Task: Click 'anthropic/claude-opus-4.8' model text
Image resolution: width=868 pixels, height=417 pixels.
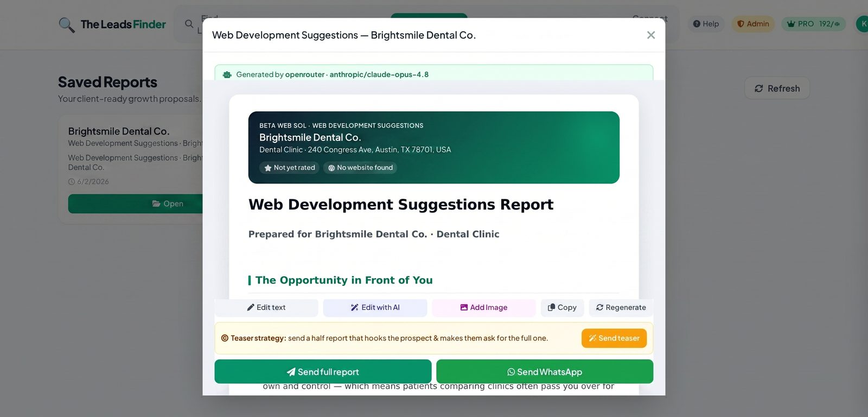Action: click(x=379, y=75)
